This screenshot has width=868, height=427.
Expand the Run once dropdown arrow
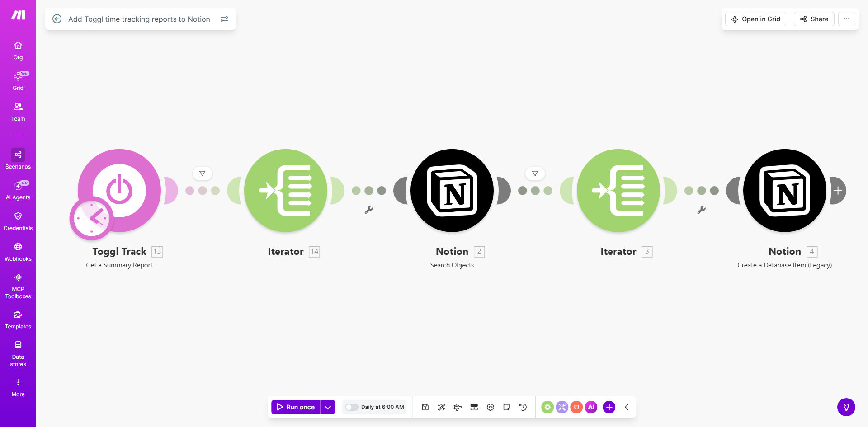(x=328, y=407)
